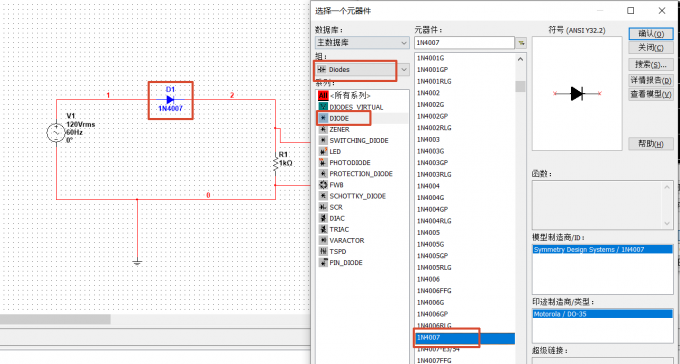This screenshot has height=364, width=680.
Task: Select the LED family
Action: click(x=335, y=151)
